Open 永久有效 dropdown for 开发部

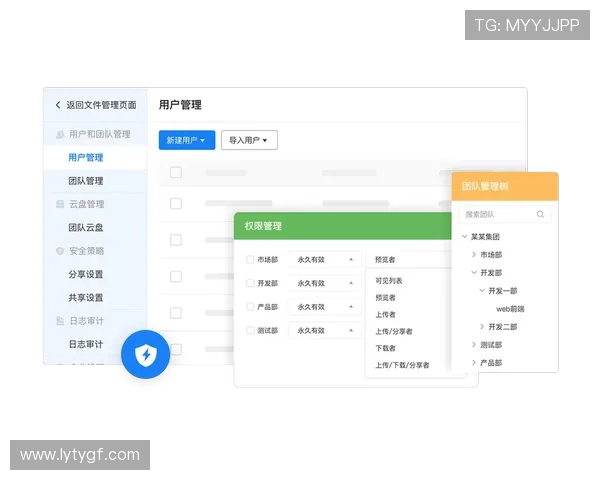coord(325,283)
